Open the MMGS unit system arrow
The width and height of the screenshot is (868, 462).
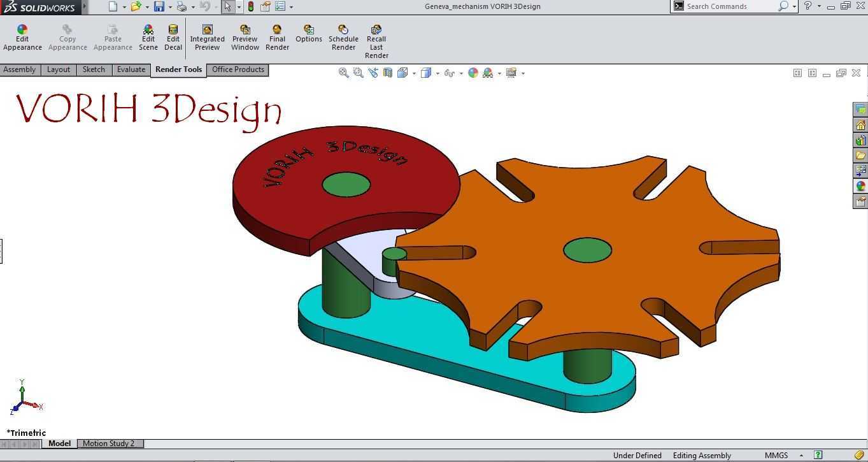tap(800, 456)
